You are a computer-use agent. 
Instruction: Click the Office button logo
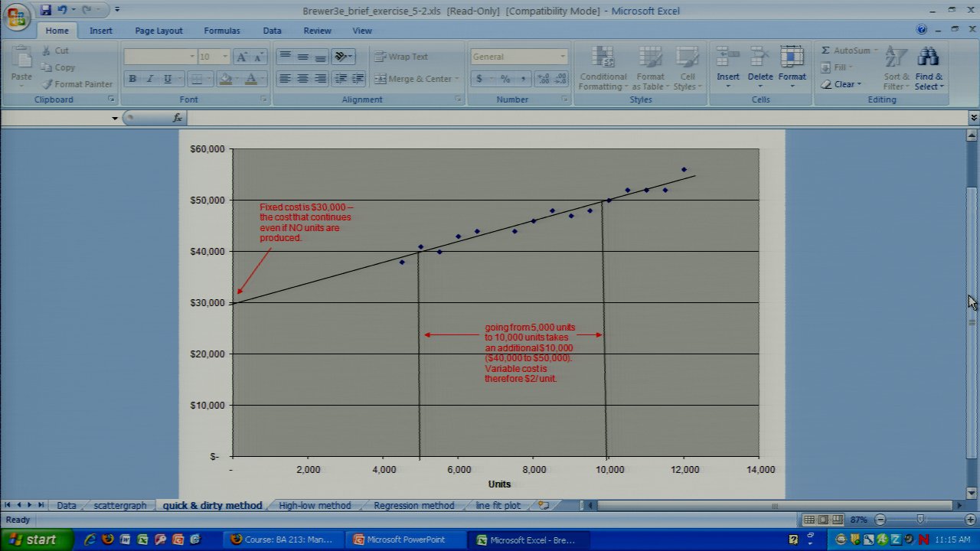coord(16,17)
